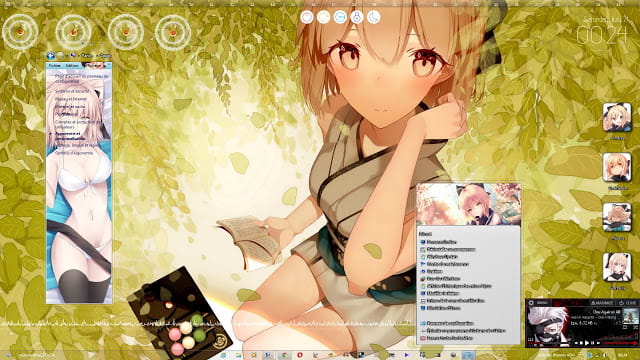Click the 00:24 desktop clock widget
This screenshot has width=640, height=360.
pos(602,36)
